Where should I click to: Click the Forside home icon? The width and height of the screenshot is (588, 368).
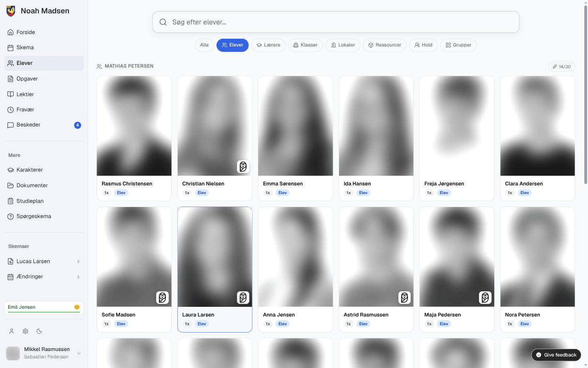tap(11, 32)
